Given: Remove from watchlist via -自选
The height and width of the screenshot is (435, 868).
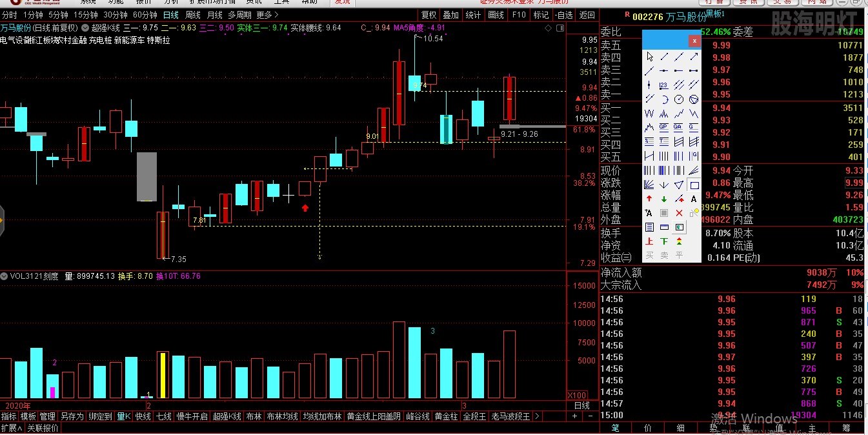Looking at the screenshot, I should tap(563, 15).
